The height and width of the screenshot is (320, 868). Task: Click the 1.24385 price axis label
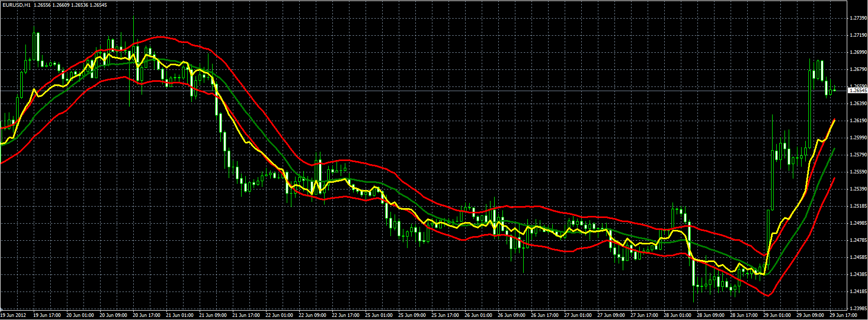[x=859, y=274]
